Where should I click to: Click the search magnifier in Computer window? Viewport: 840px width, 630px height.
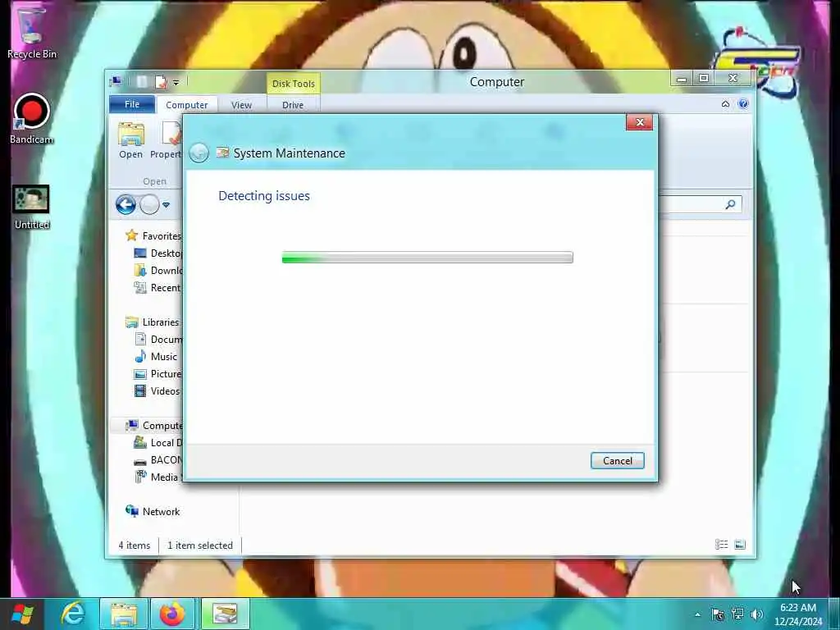pos(730,204)
